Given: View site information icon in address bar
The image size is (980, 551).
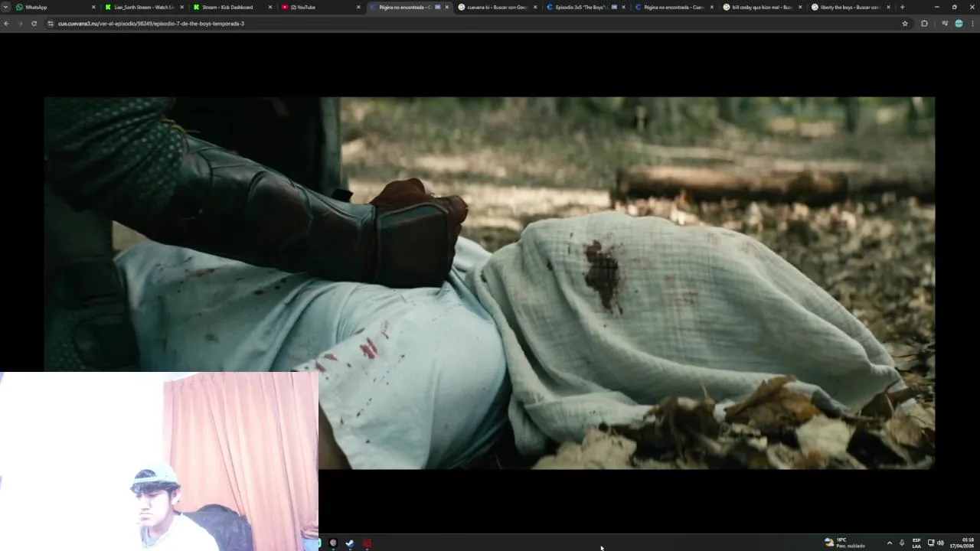Looking at the screenshot, I should click(x=51, y=24).
